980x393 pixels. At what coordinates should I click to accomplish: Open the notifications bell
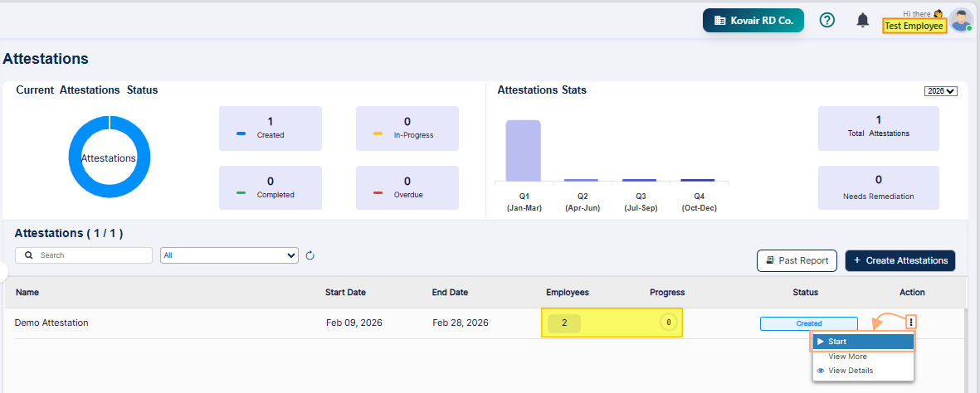tap(863, 20)
